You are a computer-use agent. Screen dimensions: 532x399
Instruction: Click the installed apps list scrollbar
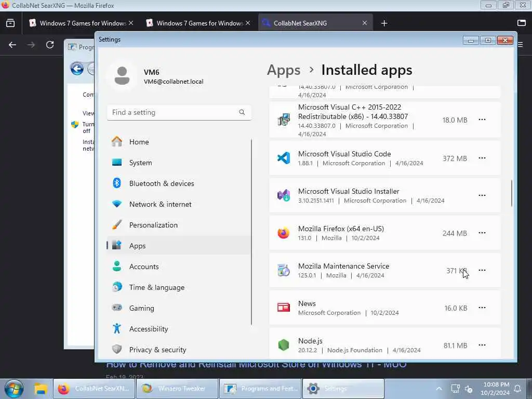[512, 193]
